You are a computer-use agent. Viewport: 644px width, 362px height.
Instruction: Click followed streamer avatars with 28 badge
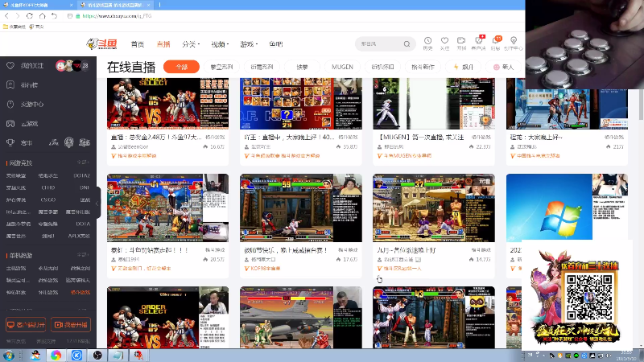click(x=72, y=66)
